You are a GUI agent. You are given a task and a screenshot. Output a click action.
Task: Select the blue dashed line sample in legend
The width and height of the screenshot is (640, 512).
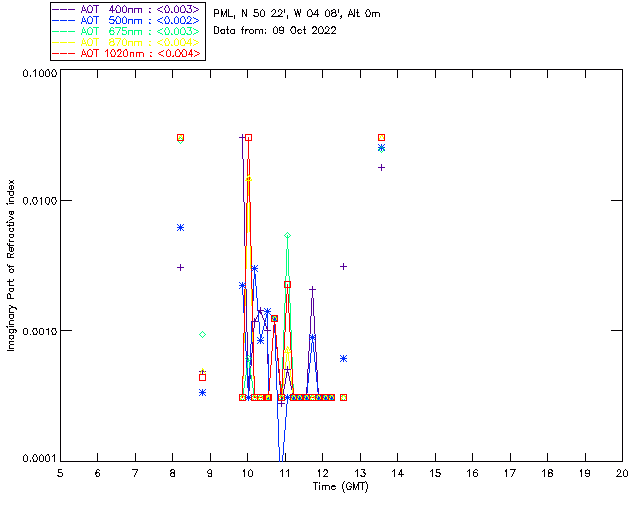click(64, 20)
